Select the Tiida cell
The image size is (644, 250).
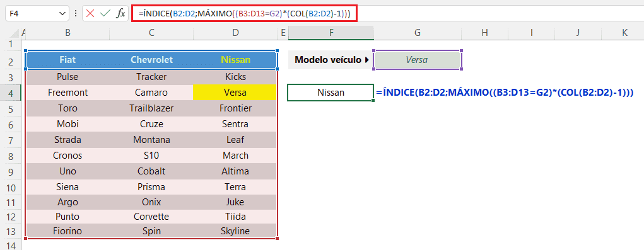coord(235,217)
